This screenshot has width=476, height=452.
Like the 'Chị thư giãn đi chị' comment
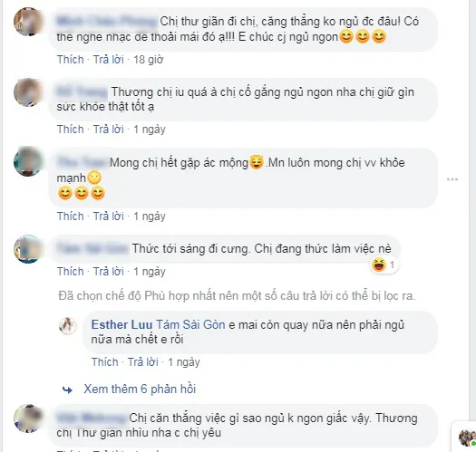71,60
